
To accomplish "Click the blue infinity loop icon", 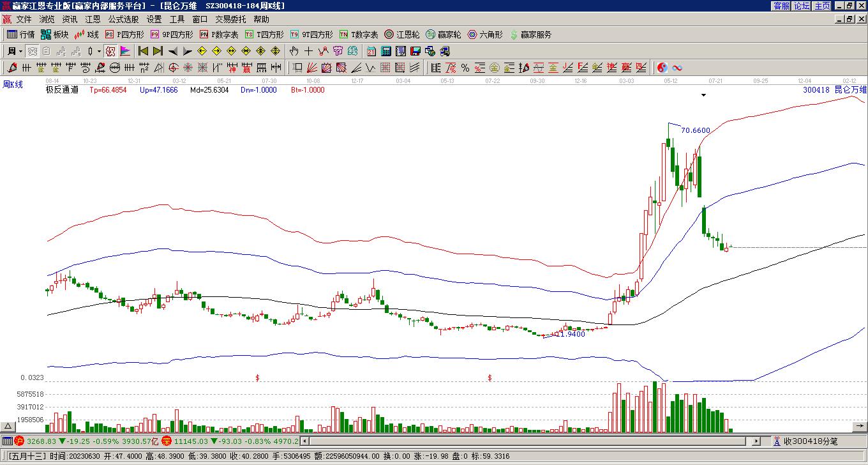I will pos(677,68).
